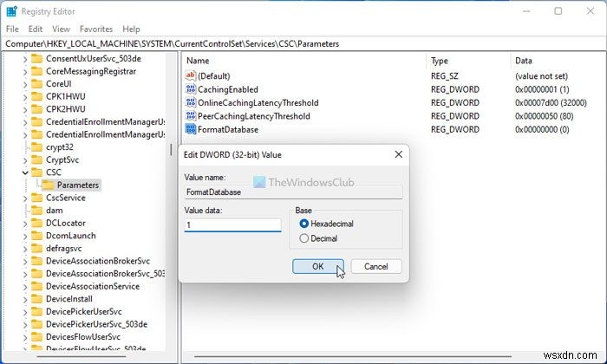Cancel the Edit DWORD dialog

pyautogui.click(x=375, y=267)
